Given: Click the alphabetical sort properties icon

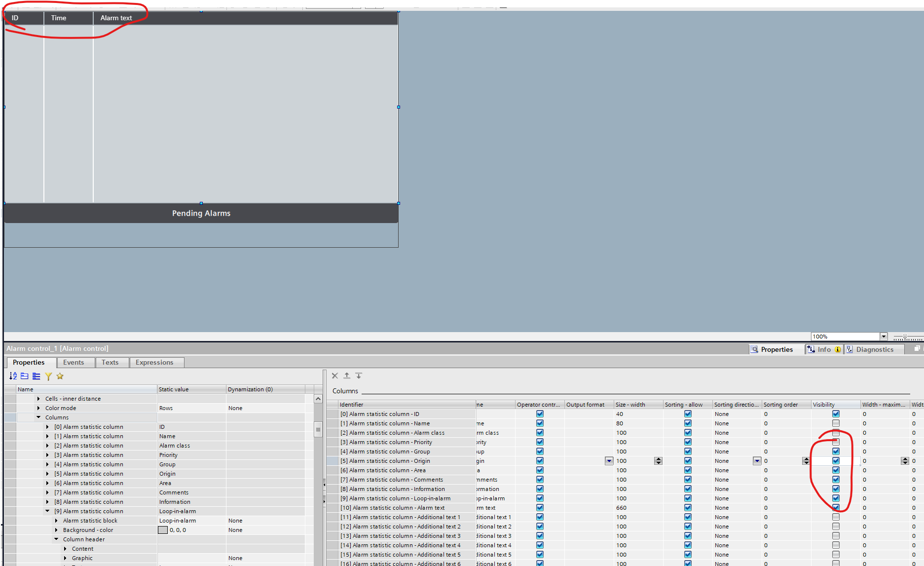Looking at the screenshot, I should click(x=13, y=376).
